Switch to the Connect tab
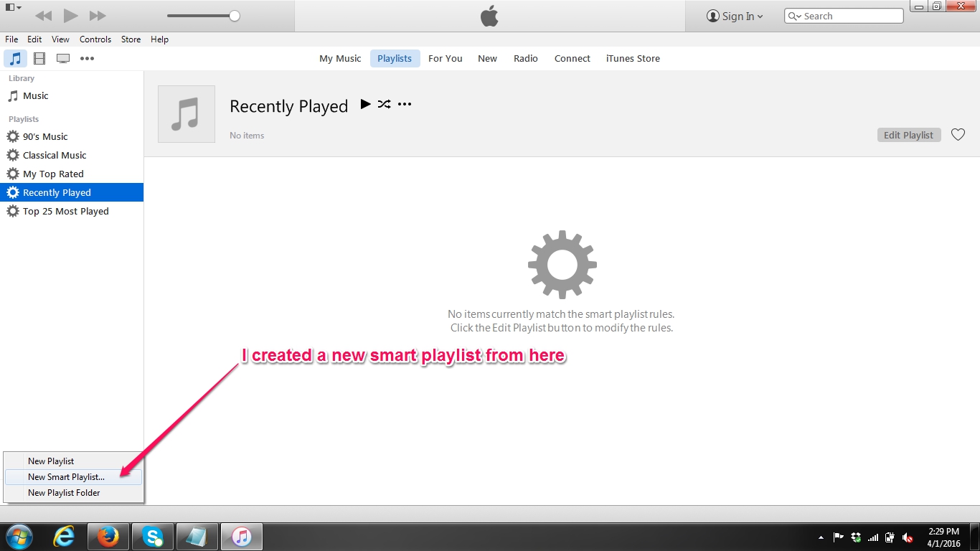This screenshot has width=980, height=551. [x=572, y=58]
